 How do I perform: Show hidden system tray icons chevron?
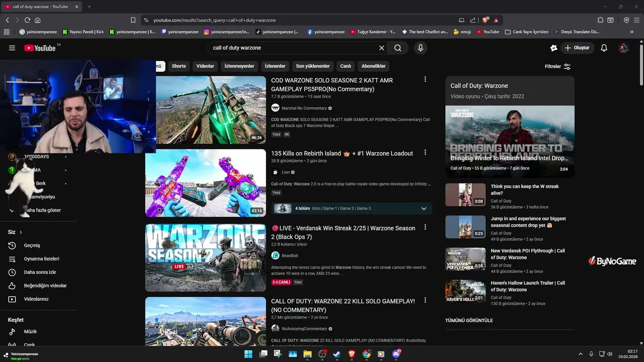tap(580, 354)
